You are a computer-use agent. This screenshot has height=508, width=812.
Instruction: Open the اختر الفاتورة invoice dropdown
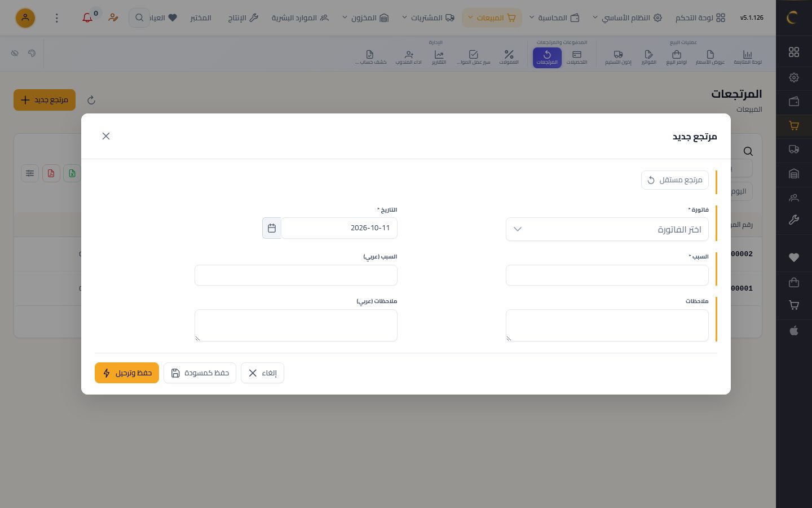click(x=607, y=229)
